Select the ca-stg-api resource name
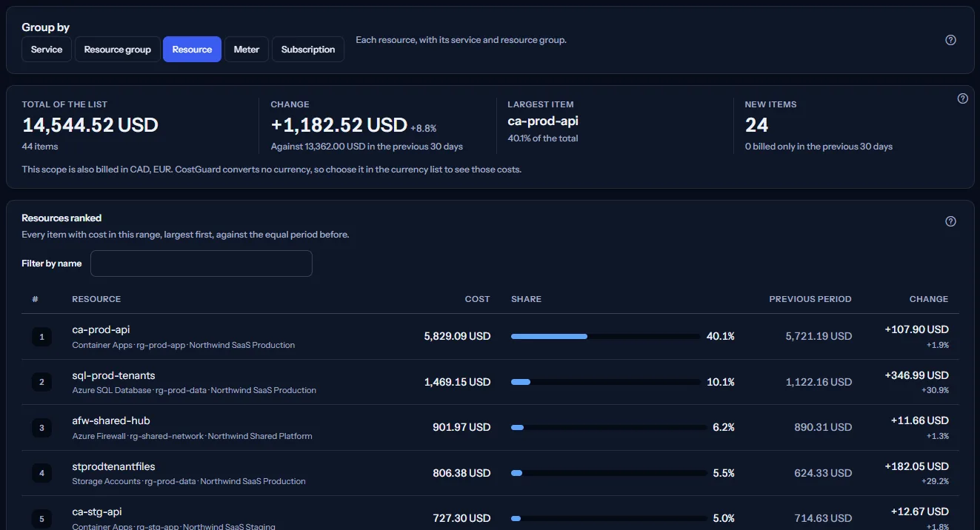The width and height of the screenshot is (980, 530). (x=96, y=511)
